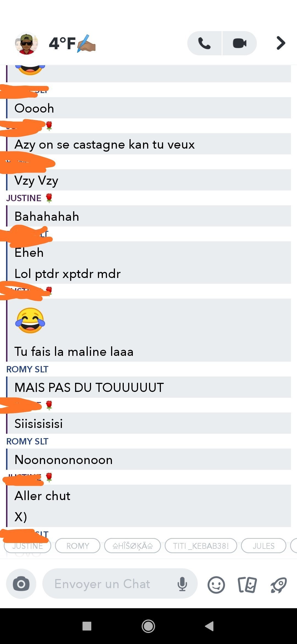Tap the 'MAIS PAS DU TOUUUUUT' message

(x=148, y=387)
